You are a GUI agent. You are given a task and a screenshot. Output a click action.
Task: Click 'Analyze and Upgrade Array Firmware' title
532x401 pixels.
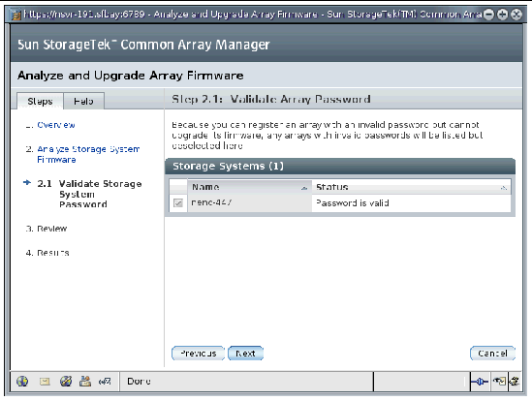pyautogui.click(x=131, y=76)
